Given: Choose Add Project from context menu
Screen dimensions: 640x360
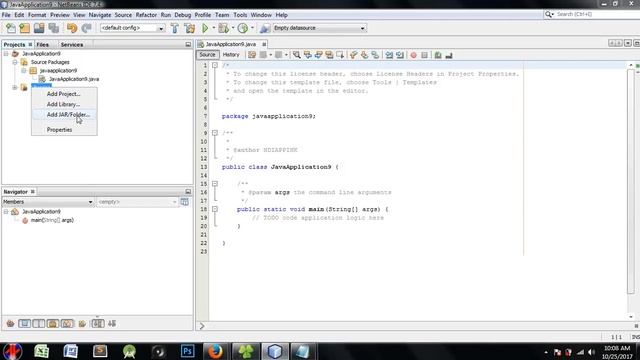Looking at the screenshot, I should point(63,94).
